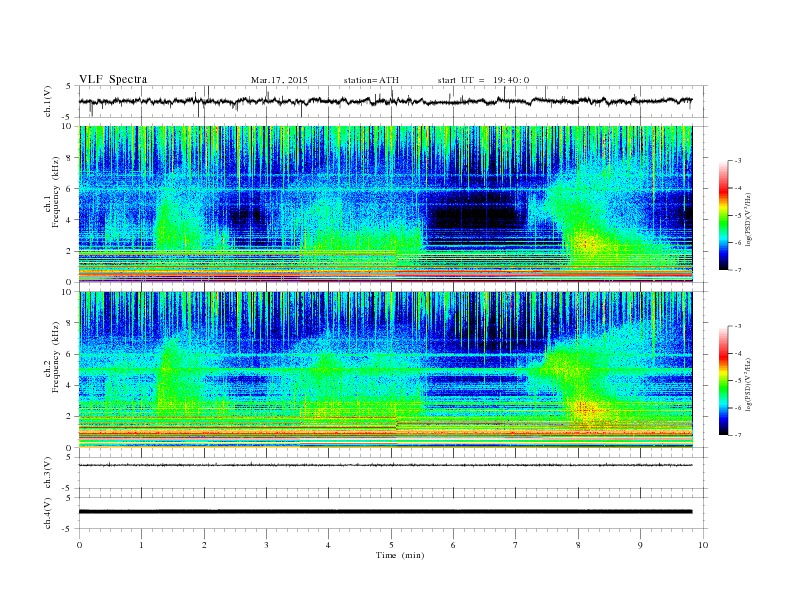Click the '-7' label on ch.2 colorbar
792x612 pixels.
pos(737,434)
